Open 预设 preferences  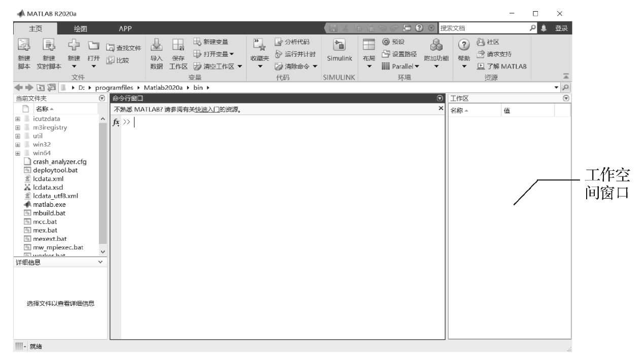[x=393, y=42]
